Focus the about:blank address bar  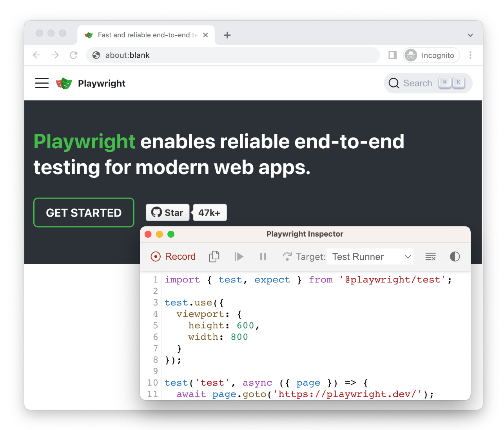point(233,55)
